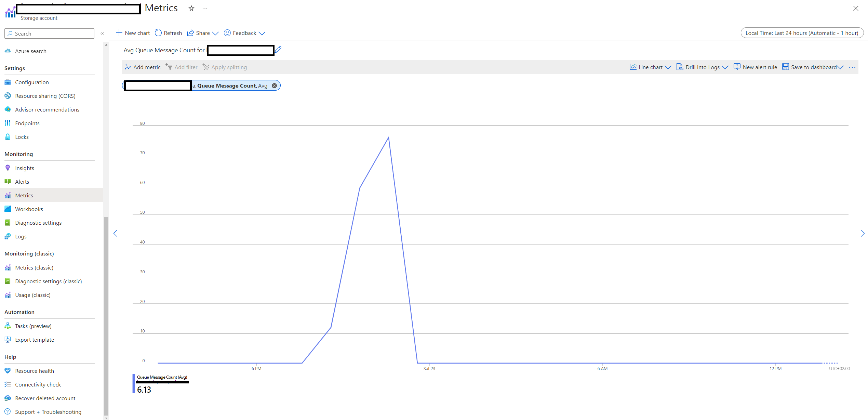This screenshot has width=868, height=420.
Task: Open New alert rule
Action: (755, 67)
